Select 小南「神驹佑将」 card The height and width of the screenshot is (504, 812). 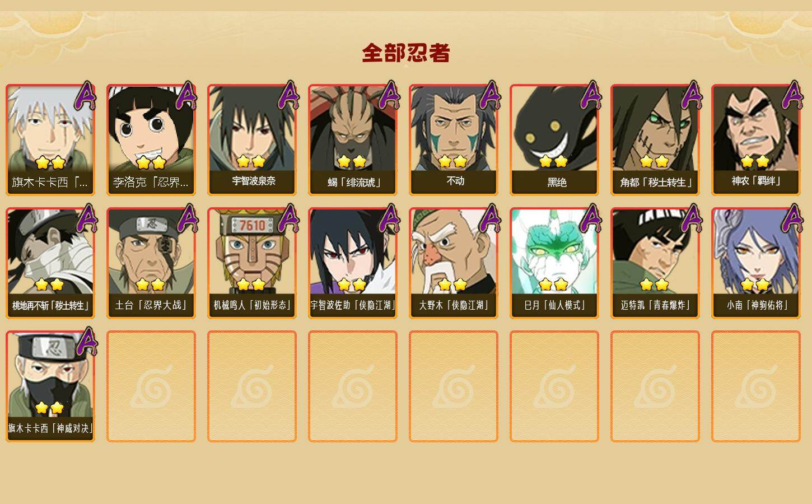click(756, 263)
